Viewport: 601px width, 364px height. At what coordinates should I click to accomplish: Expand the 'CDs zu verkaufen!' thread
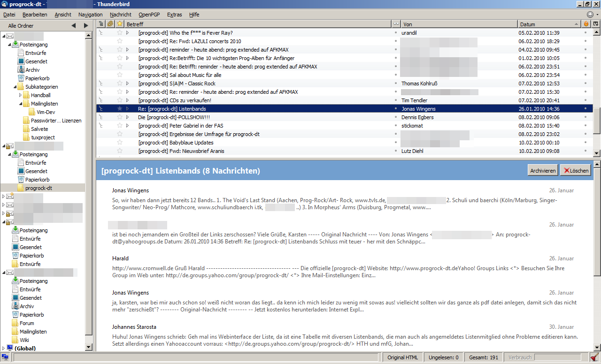(127, 100)
